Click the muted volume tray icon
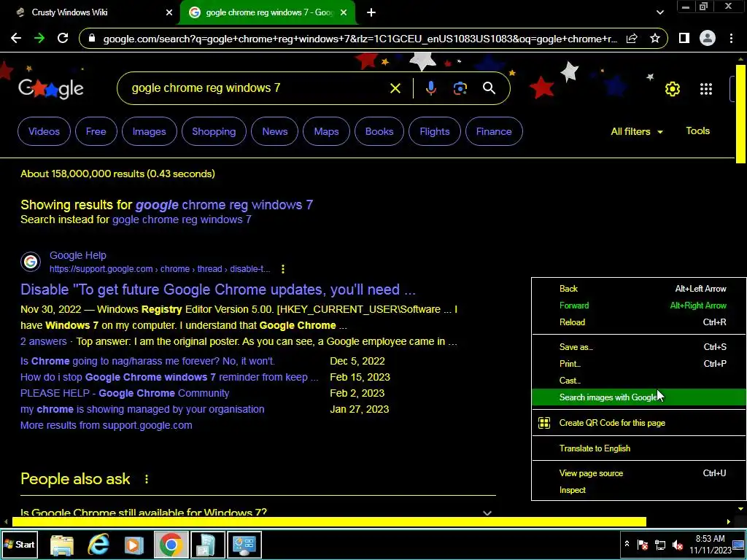Image resolution: width=747 pixels, height=560 pixels. tap(678, 544)
